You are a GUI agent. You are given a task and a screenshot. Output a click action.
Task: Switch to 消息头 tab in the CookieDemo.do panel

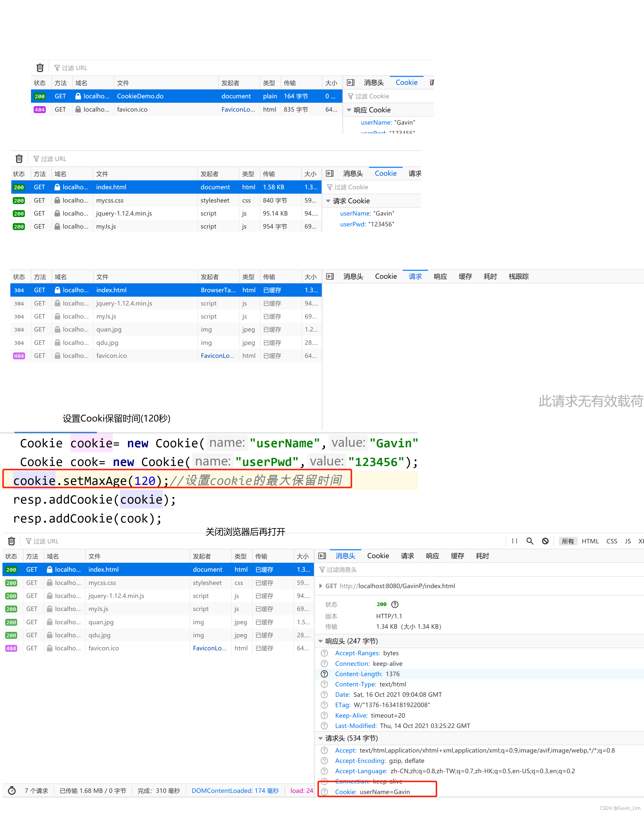374,83
